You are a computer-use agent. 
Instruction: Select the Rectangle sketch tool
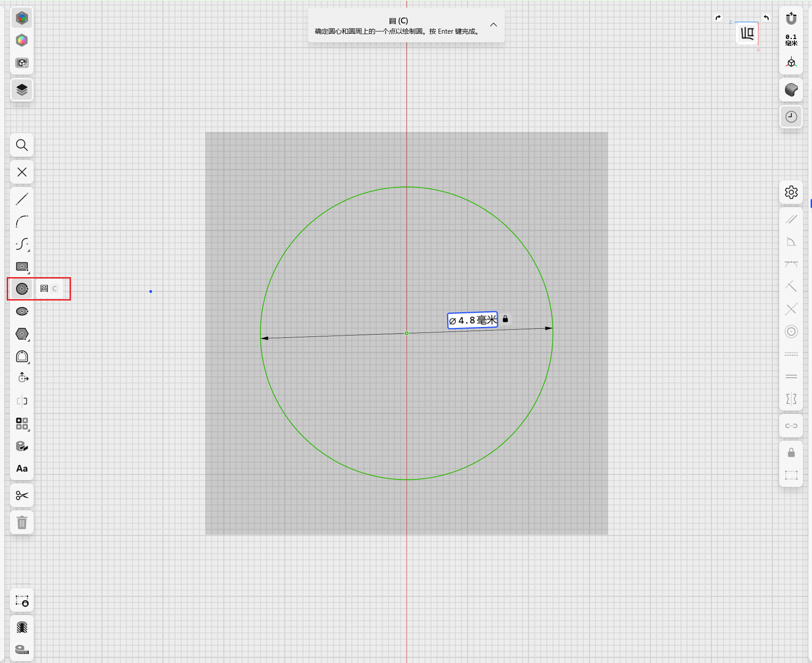pos(22,266)
